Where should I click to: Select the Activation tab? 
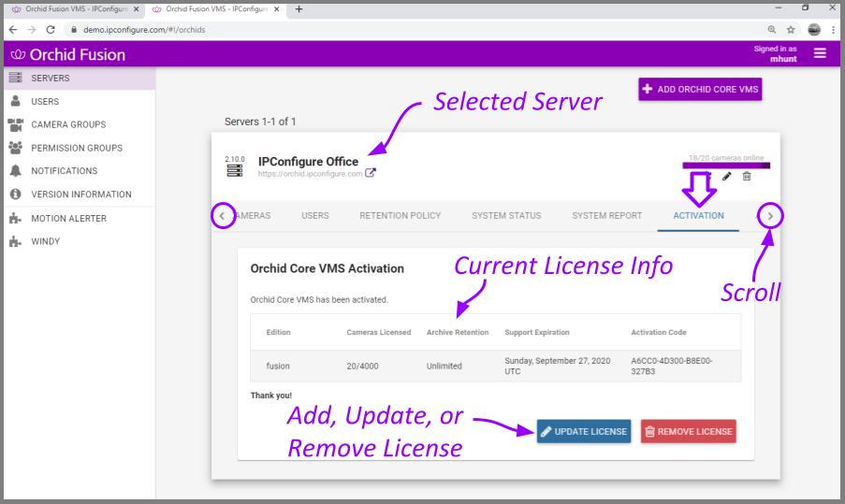(698, 215)
